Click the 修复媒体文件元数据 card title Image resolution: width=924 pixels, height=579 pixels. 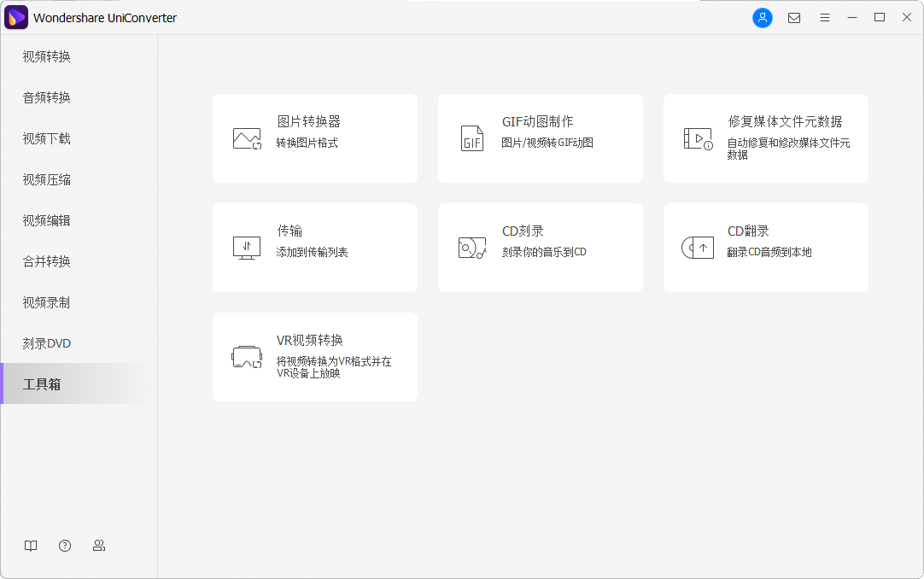[785, 121]
